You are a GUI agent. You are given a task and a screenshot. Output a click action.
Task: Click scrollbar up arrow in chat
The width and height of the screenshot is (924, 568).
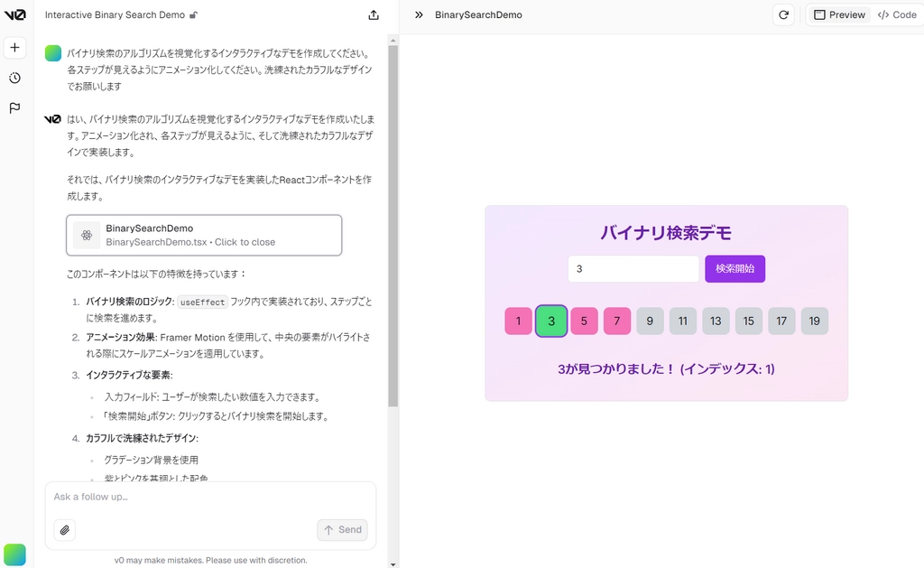(x=393, y=40)
